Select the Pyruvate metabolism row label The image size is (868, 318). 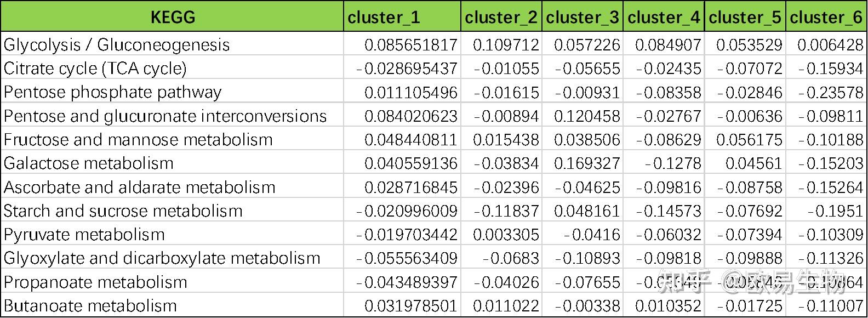click(84, 235)
